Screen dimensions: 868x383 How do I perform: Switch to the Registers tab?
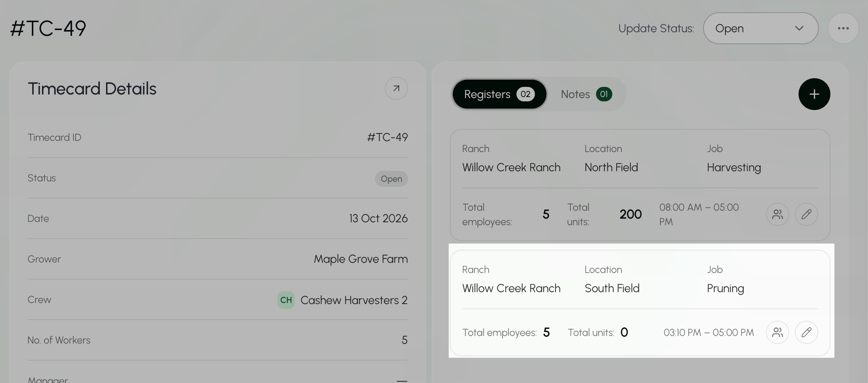tap(499, 94)
